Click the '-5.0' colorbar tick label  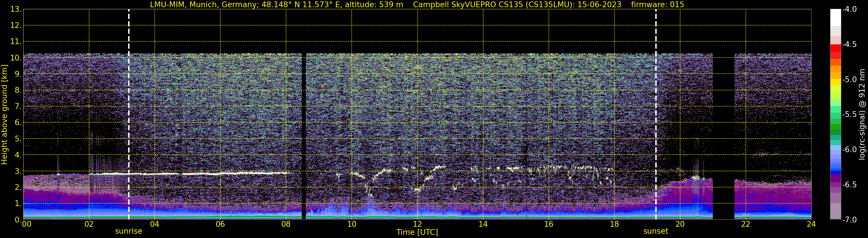[x=849, y=80]
